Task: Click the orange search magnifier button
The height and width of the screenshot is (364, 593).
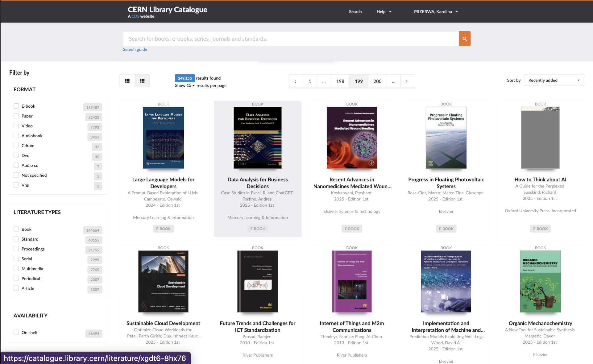Action: coord(464,39)
